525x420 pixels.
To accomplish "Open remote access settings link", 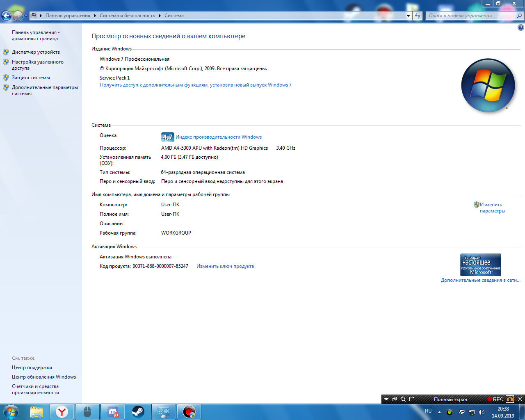I will [38, 65].
